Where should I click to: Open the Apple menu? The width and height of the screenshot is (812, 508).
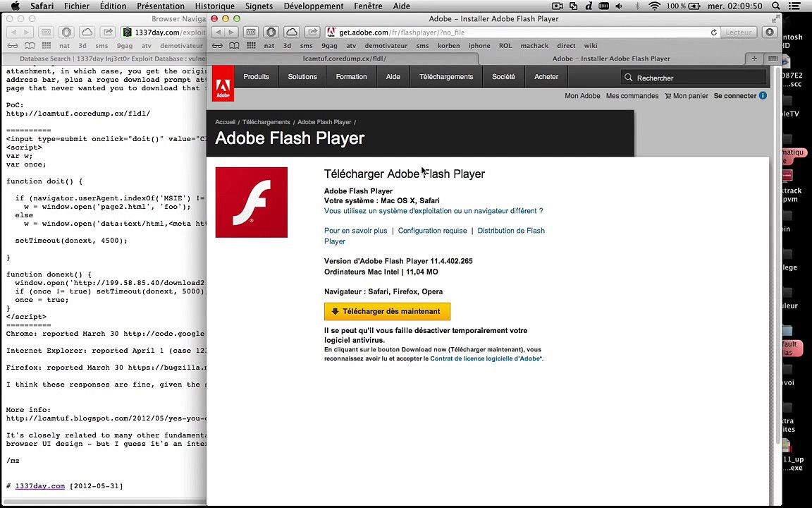pyautogui.click(x=15, y=6)
